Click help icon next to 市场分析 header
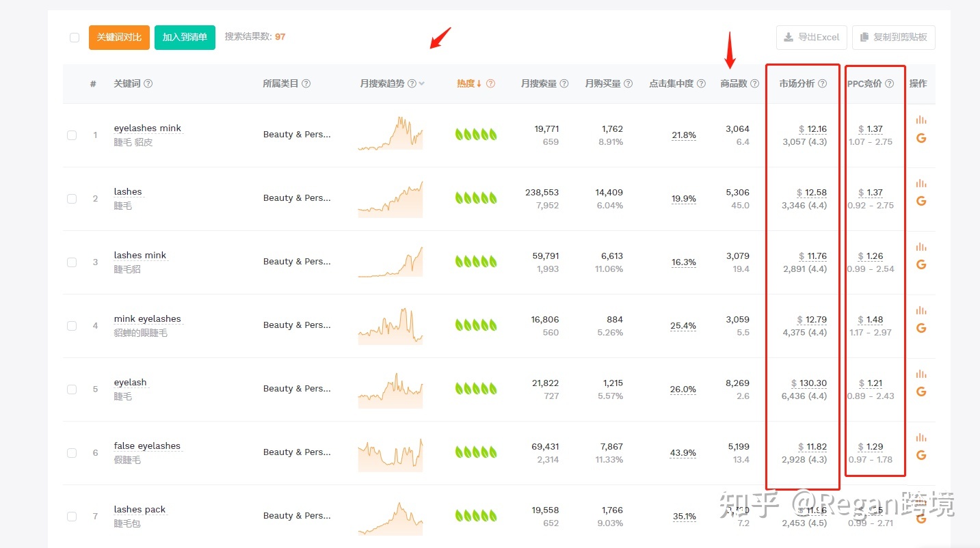 [822, 83]
